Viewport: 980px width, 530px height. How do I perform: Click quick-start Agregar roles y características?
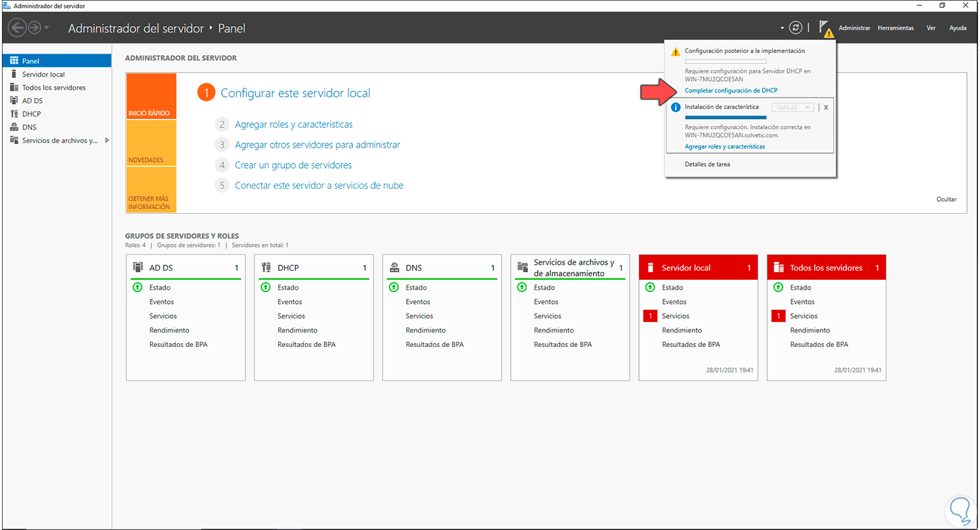(x=294, y=124)
